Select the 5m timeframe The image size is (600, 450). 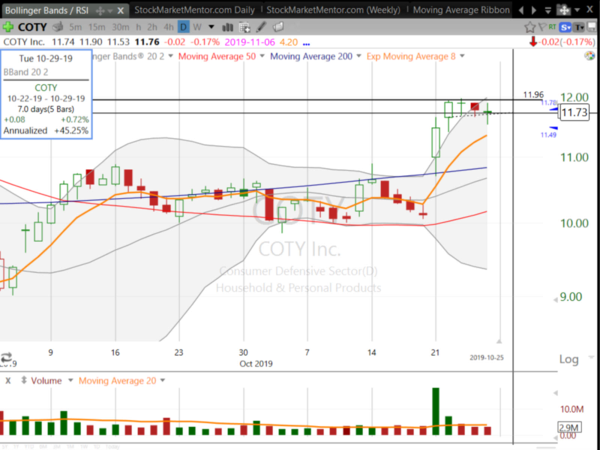point(75,27)
